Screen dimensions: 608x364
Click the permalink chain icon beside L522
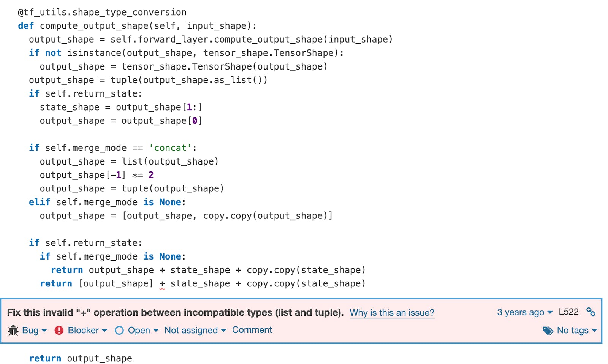592,312
